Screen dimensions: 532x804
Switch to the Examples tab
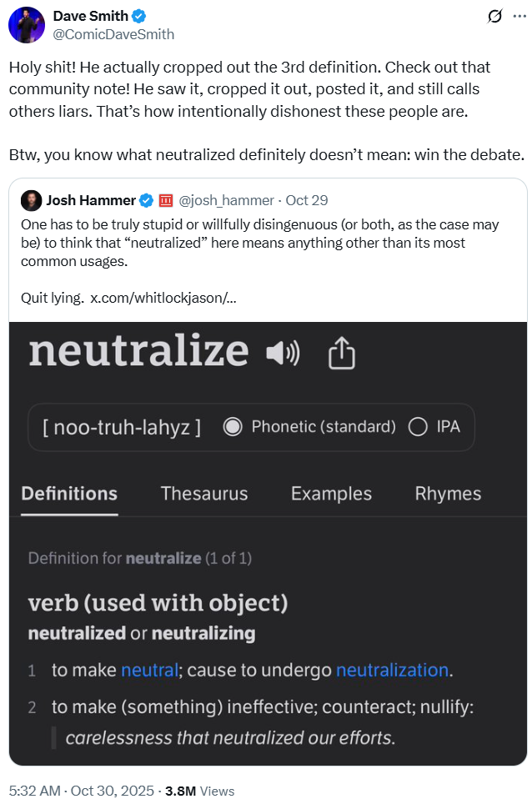[331, 494]
